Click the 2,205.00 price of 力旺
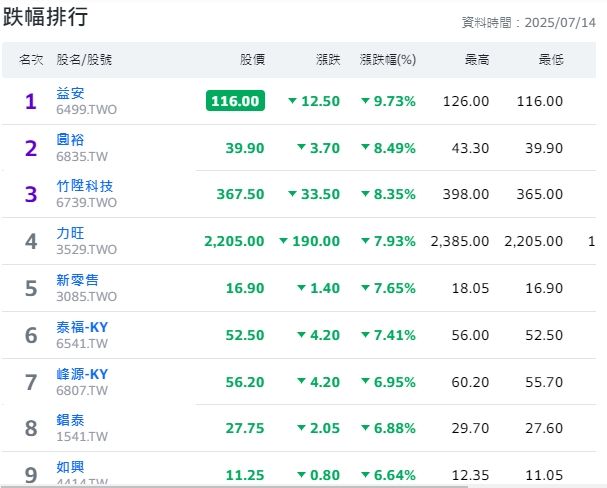This screenshot has height=488, width=607. (x=234, y=241)
